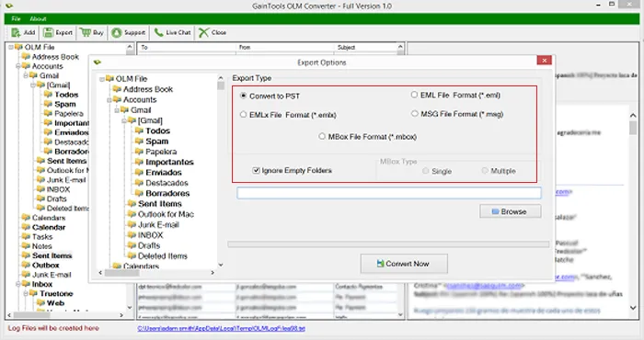Select Enviados folder in Export Options tree
Image resolution: width=644 pixels, height=340 pixels.
click(x=164, y=172)
